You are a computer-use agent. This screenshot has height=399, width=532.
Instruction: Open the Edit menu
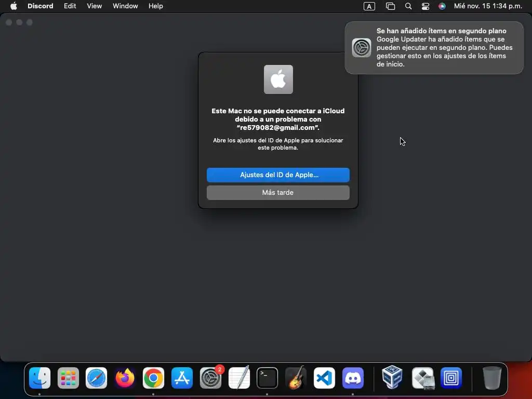point(70,6)
